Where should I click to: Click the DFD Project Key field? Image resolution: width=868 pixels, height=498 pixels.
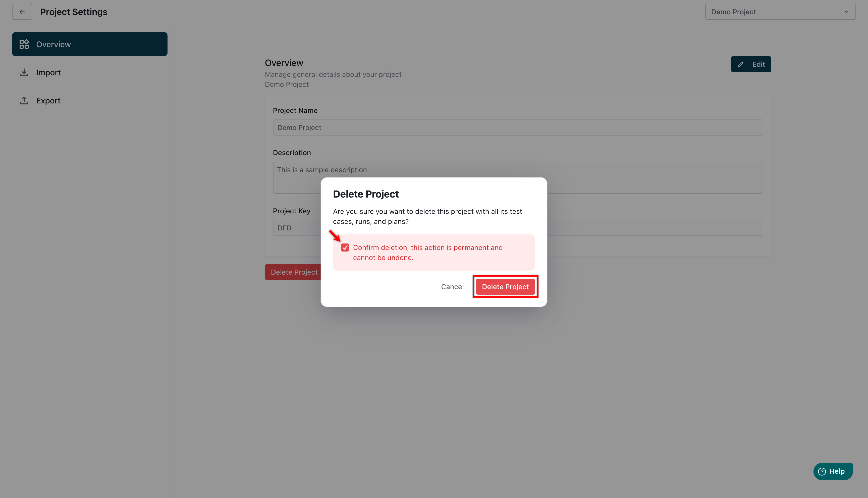tap(298, 227)
